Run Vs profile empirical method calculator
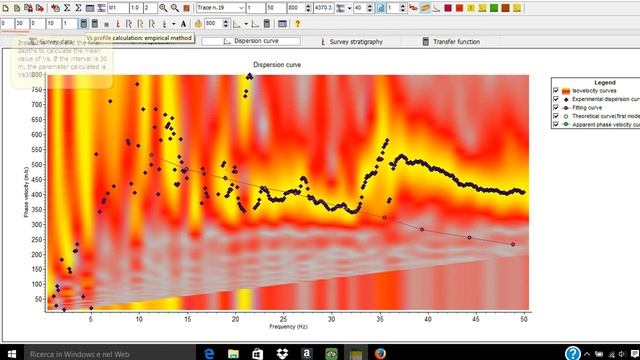Screen dimensions: 640x360 [83, 24]
